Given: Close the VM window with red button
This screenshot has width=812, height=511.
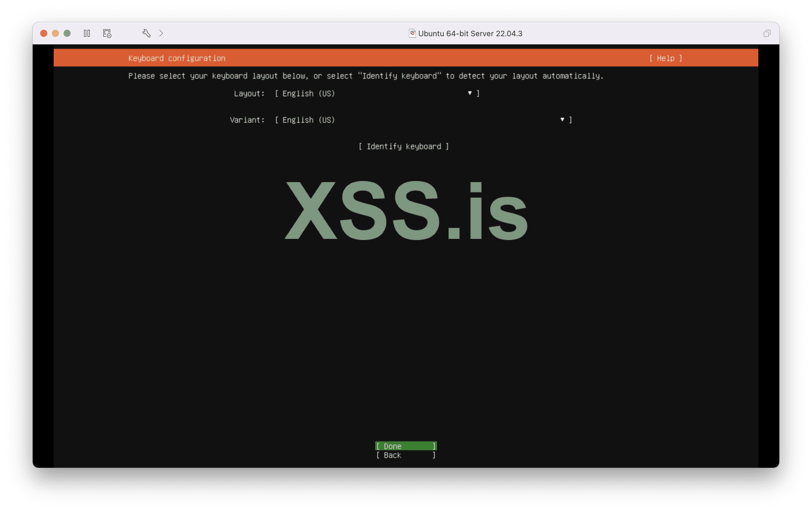Looking at the screenshot, I should [x=44, y=33].
